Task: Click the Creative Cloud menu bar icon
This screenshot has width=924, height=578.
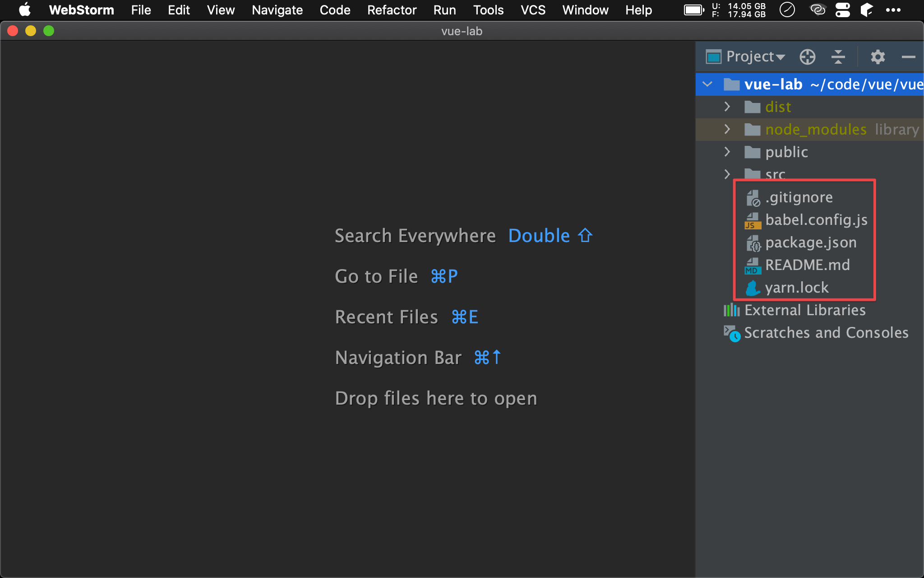Action: click(x=818, y=9)
